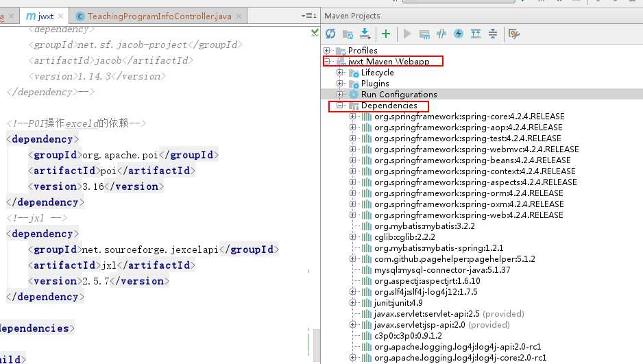This screenshot has height=364, width=643.
Task: Click the Maven Projects panel title
Action: coord(352,16)
